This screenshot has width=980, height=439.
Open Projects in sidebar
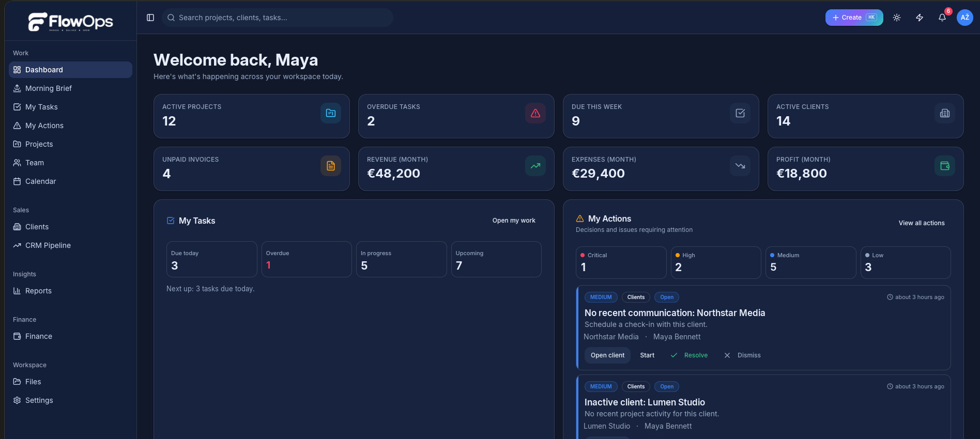click(70, 144)
